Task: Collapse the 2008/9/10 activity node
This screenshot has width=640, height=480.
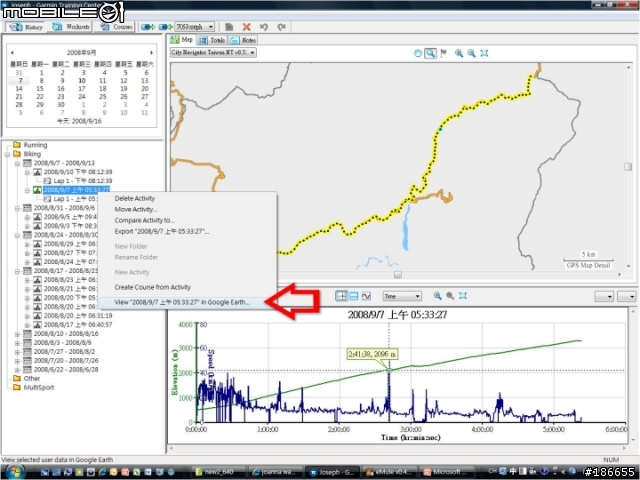Action: click(27, 172)
